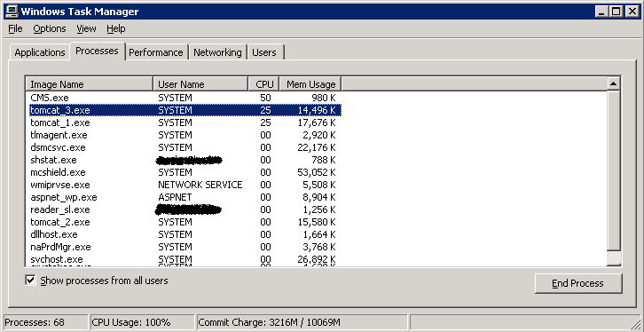
Task: Minimize the Windows Task Manager window
Action: (602, 12)
